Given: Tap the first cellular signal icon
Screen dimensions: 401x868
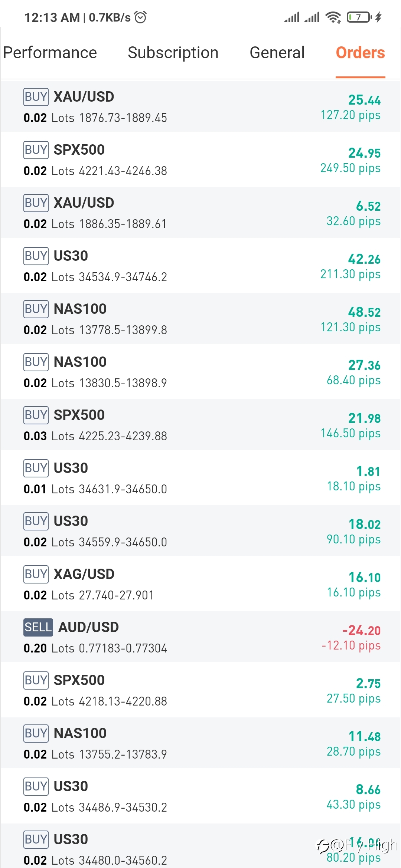Looking at the screenshot, I should 292,17.
